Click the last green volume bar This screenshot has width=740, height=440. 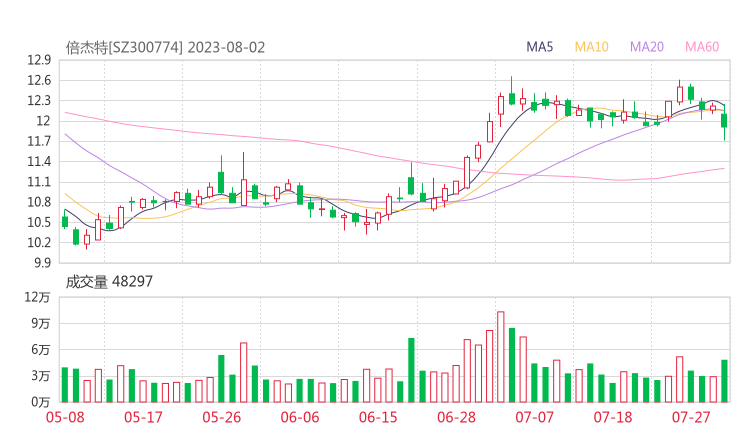tap(724, 381)
